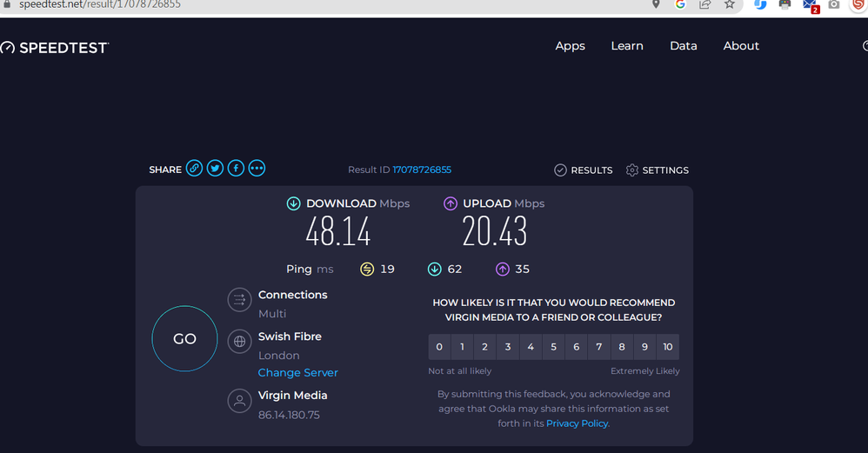Rate recommendation score 9
The image size is (868, 453).
[644, 347]
